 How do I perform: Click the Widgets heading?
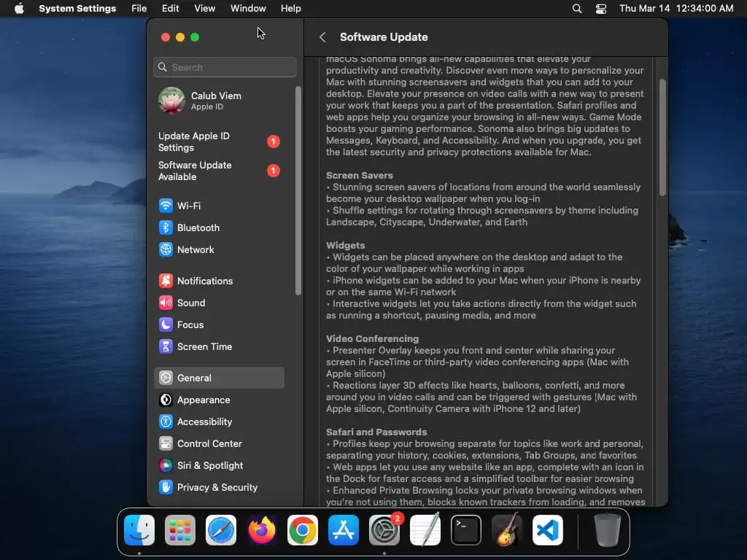(x=345, y=245)
